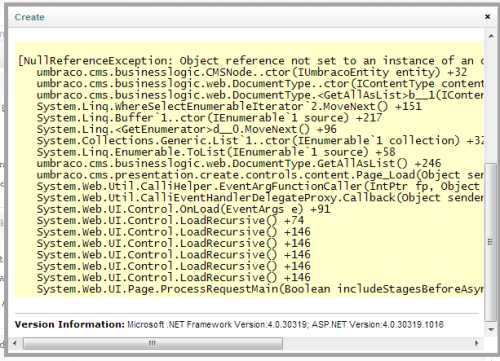This screenshot has width=500, height=361.
Task: Click the Control.OnLoad(EventArgs e) line
Action: tap(183, 209)
